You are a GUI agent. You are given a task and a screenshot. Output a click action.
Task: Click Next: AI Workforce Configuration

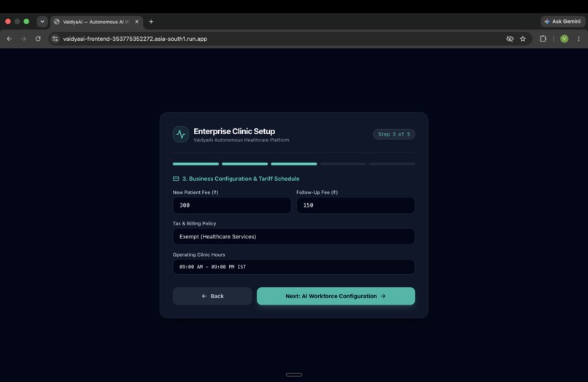(x=336, y=296)
